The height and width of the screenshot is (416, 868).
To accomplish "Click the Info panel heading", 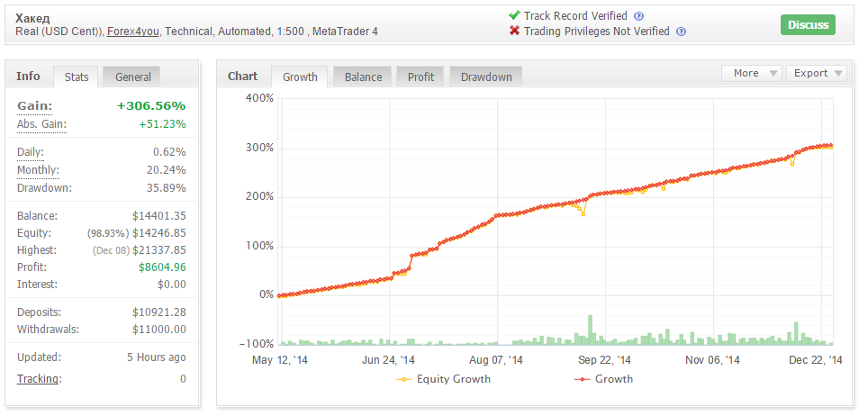I will tap(28, 77).
